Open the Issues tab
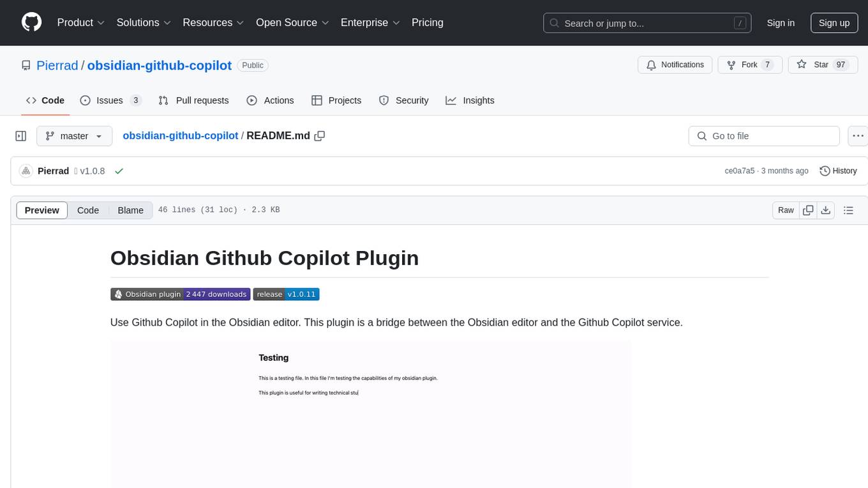868x488 pixels. (110, 100)
